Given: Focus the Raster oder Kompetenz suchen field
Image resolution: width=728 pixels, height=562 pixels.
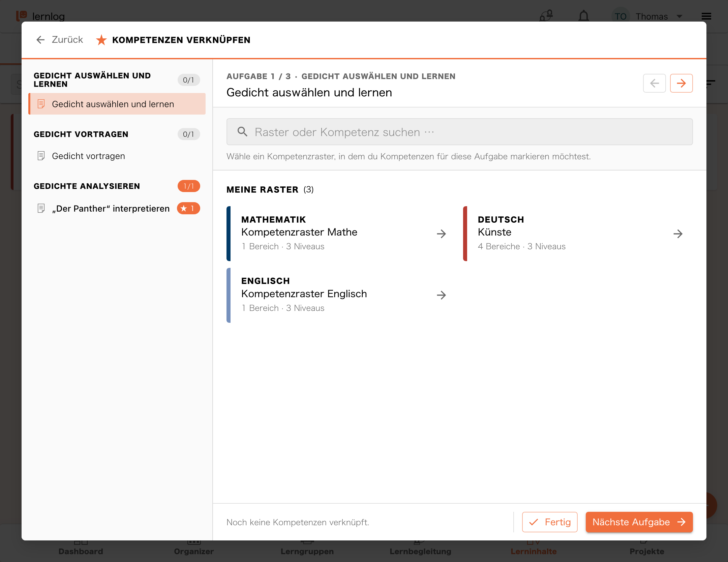Looking at the screenshot, I should (x=459, y=132).
